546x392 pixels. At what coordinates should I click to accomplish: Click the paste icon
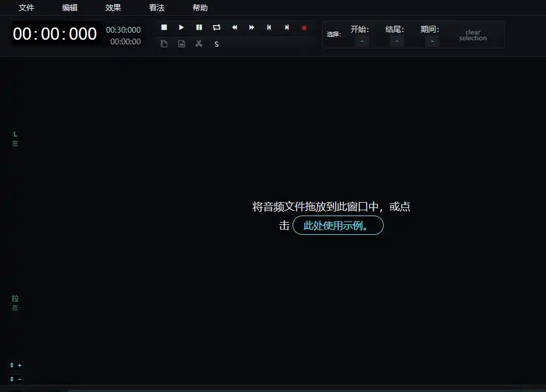[182, 44]
